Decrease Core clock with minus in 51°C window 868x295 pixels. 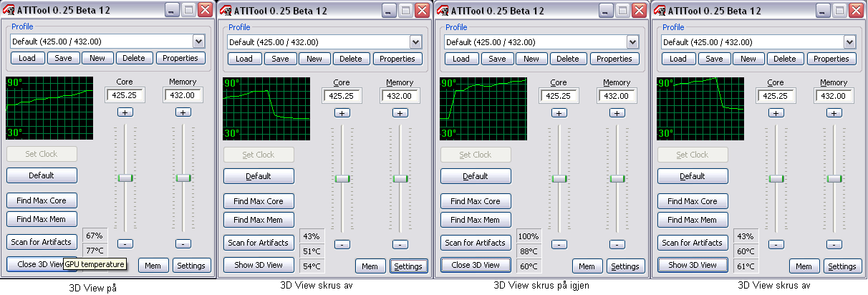[x=342, y=244]
